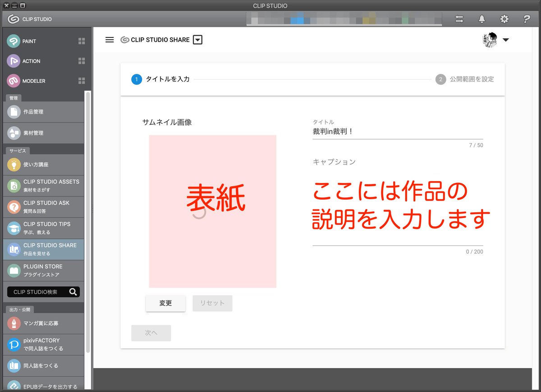Open 使い方講座 tutorials
This screenshot has width=541, height=392.
click(x=44, y=164)
